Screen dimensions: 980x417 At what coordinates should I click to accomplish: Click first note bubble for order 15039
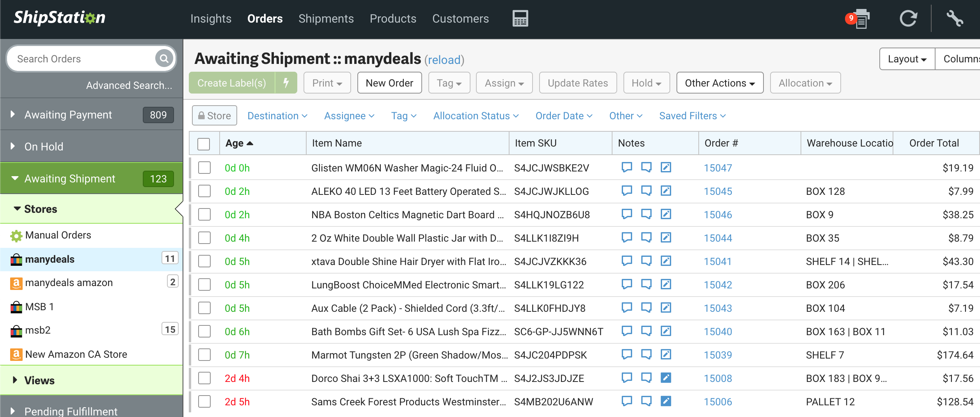point(627,355)
